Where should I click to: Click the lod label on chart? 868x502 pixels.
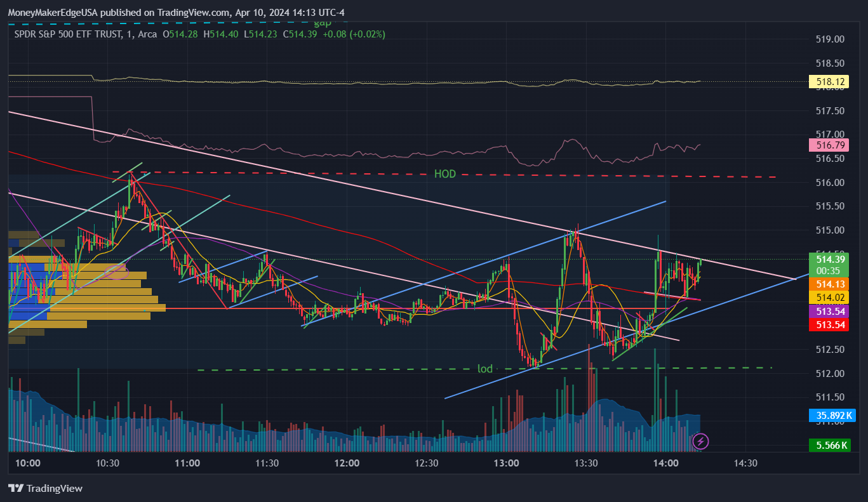[x=485, y=369]
